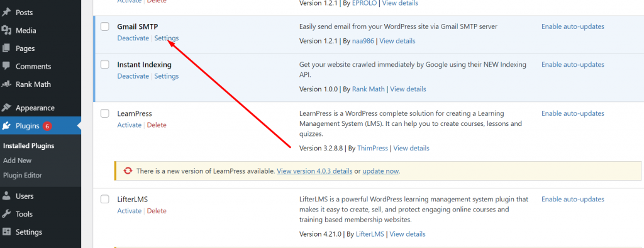Enable auto-updates for Gmail SMTP
Image resolution: width=644 pixels, height=248 pixels.
572,26
